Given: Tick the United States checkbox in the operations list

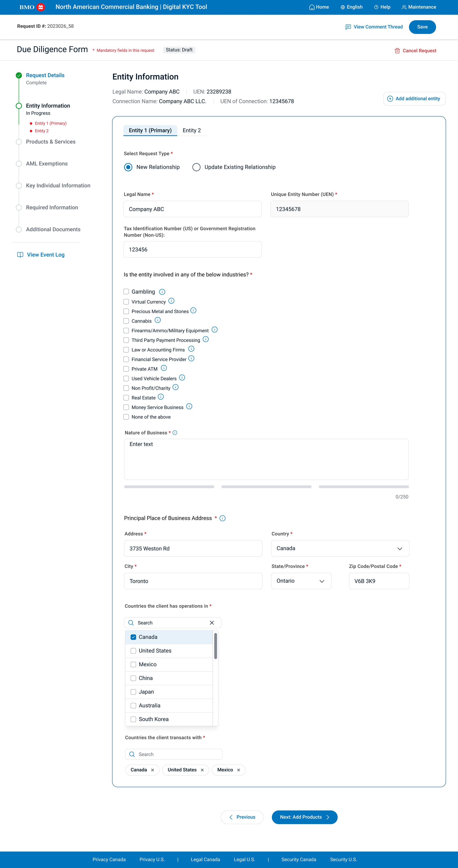Looking at the screenshot, I should point(133,651).
